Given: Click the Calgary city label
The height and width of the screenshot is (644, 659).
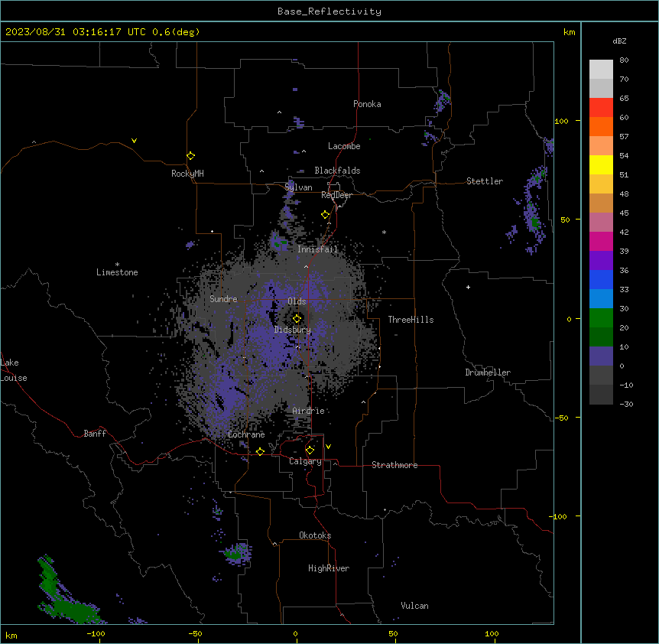Looking at the screenshot, I should point(305,461).
